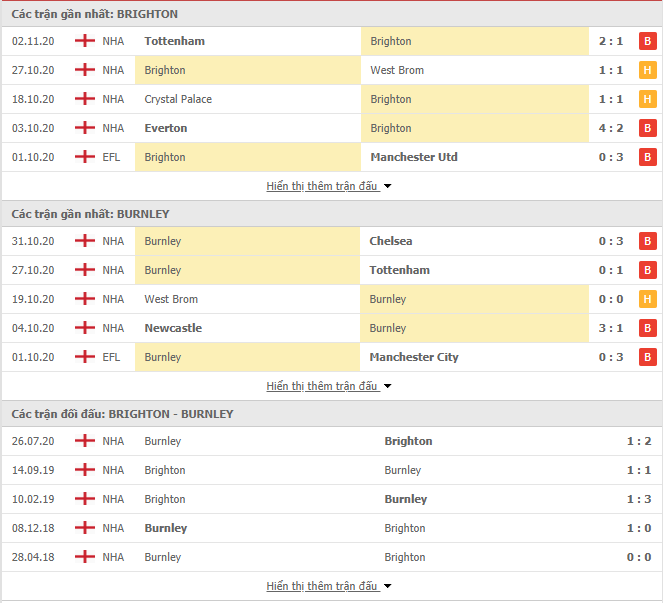Click the NHA league label on 14.09.19 row
Viewport: 663px width, 603px height.
pyautogui.click(x=113, y=470)
